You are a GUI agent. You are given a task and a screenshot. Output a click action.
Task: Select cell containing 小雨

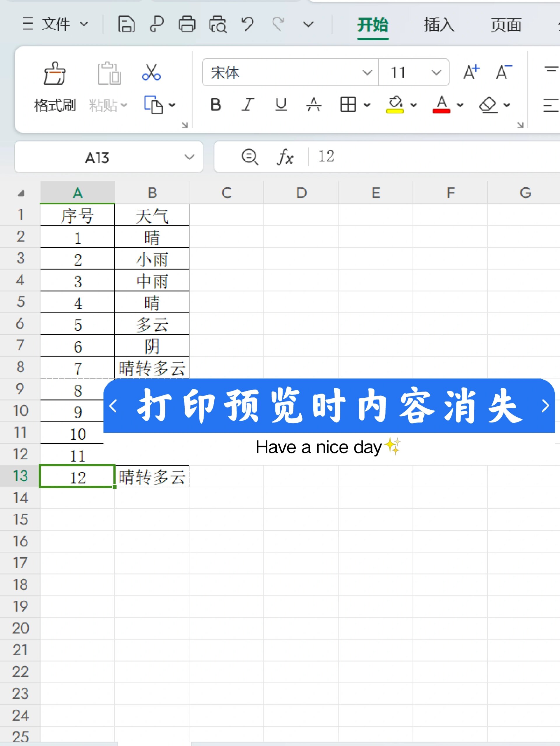point(152,259)
